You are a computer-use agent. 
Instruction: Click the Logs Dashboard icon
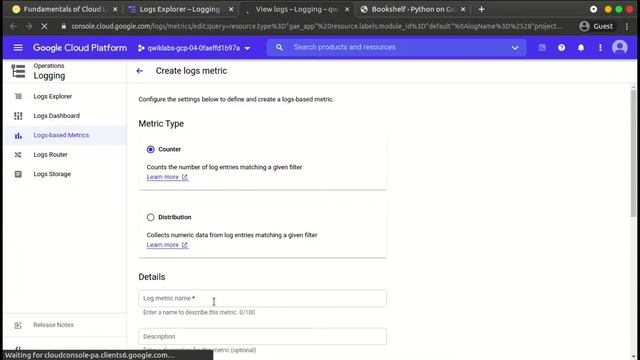(x=18, y=116)
